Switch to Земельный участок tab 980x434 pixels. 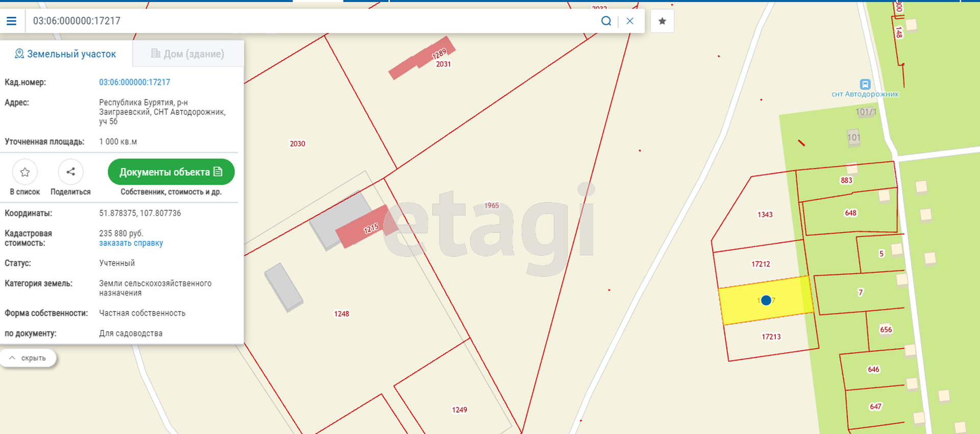coord(66,54)
